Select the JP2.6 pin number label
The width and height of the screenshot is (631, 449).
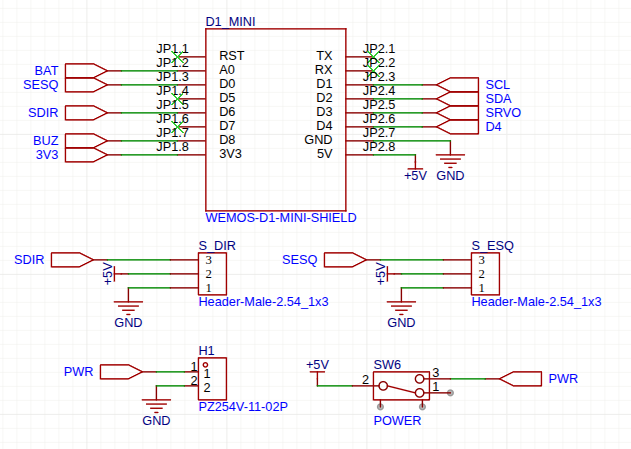[x=379, y=119]
